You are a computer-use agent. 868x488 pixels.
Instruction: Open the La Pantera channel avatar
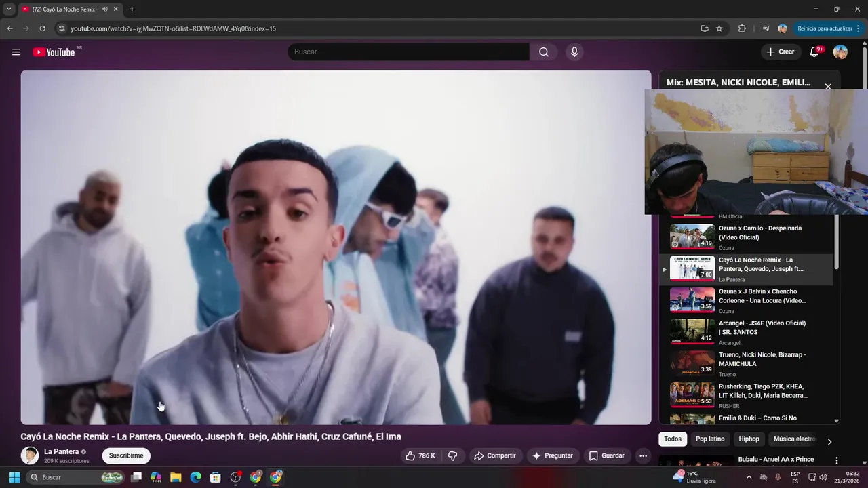click(29, 455)
